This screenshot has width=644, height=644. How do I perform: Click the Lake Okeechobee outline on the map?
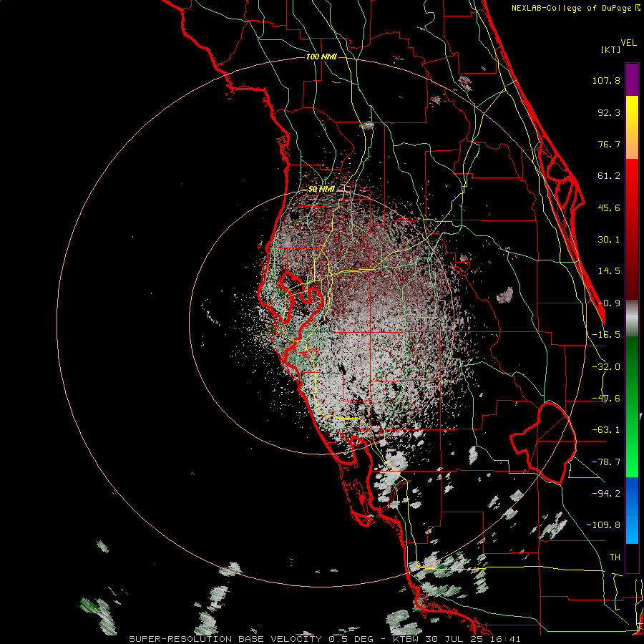coord(542,443)
